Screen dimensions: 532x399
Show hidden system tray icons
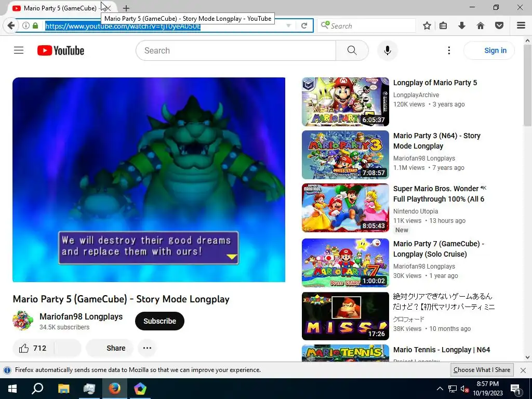pos(440,389)
